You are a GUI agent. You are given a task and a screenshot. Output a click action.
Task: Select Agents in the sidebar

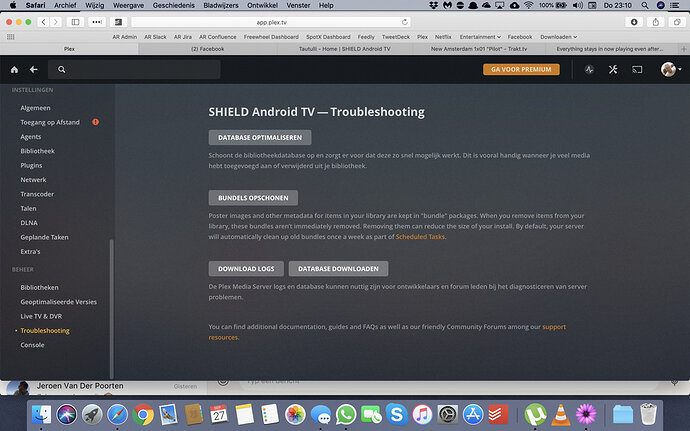tap(30, 137)
